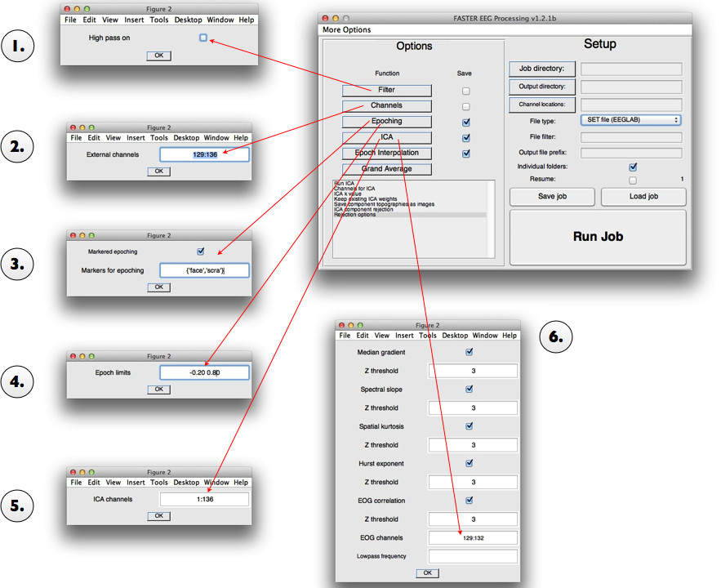Toggle Save checkbox for Epoching
This screenshot has width=721, height=588.
click(465, 122)
